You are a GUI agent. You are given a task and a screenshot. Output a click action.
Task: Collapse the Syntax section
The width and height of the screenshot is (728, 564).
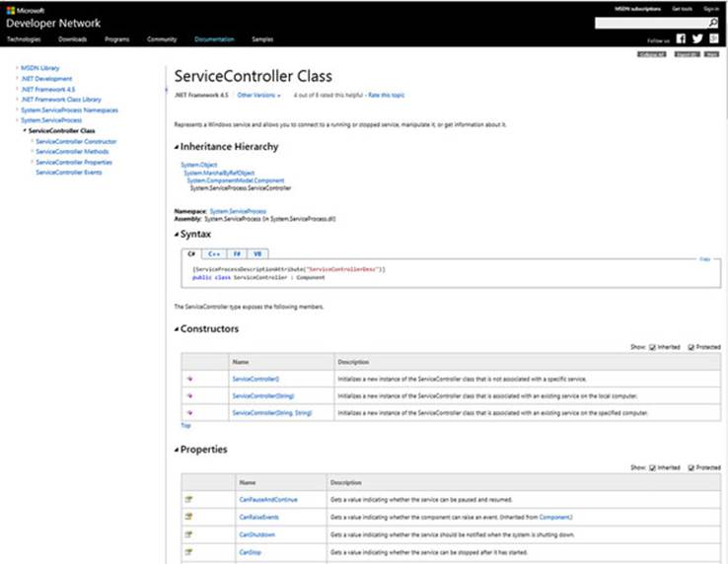(x=177, y=235)
